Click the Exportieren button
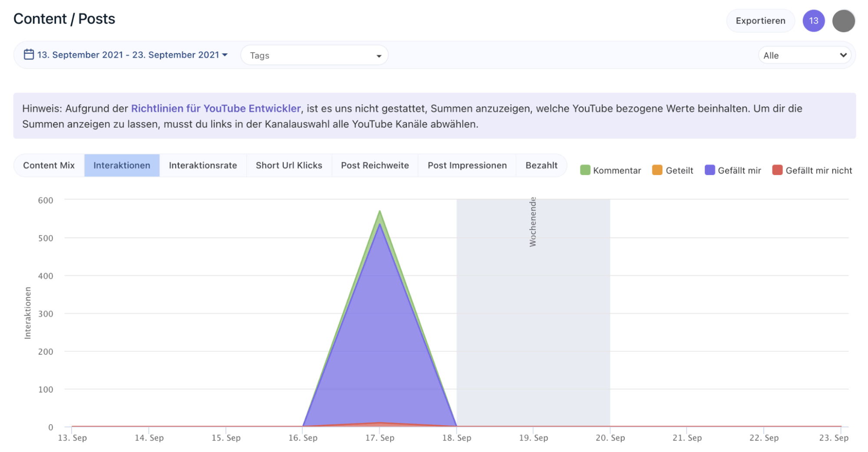Image resolution: width=868 pixels, height=452 pixels. point(760,21)
